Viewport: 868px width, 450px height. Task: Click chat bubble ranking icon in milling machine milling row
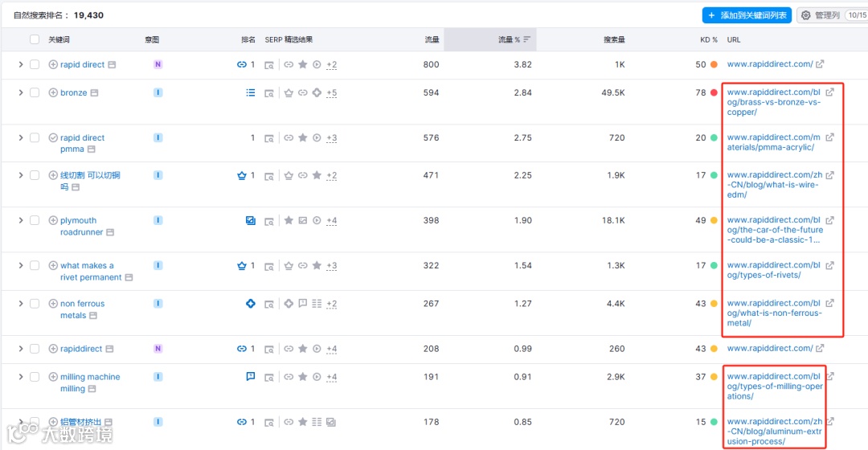pos(251,376)
